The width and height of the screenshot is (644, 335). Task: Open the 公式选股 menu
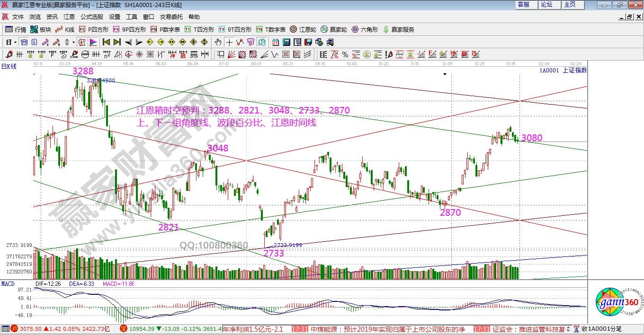[x=91, y=17]
